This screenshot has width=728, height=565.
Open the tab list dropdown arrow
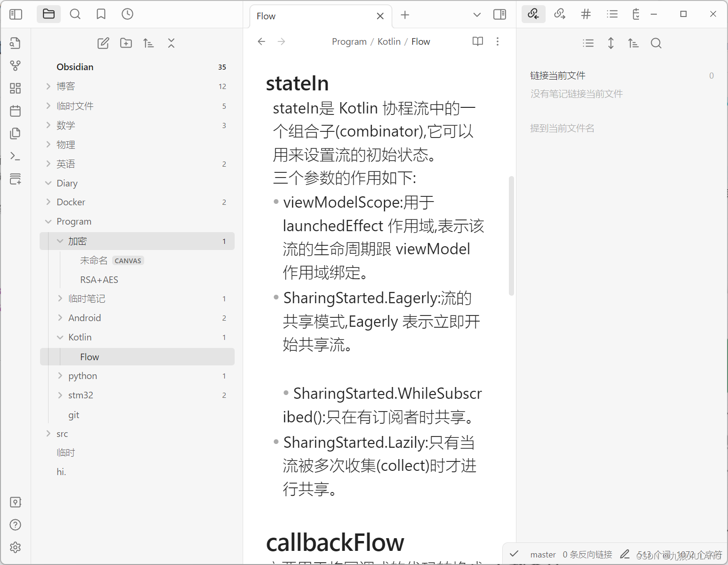coord(477,15)
